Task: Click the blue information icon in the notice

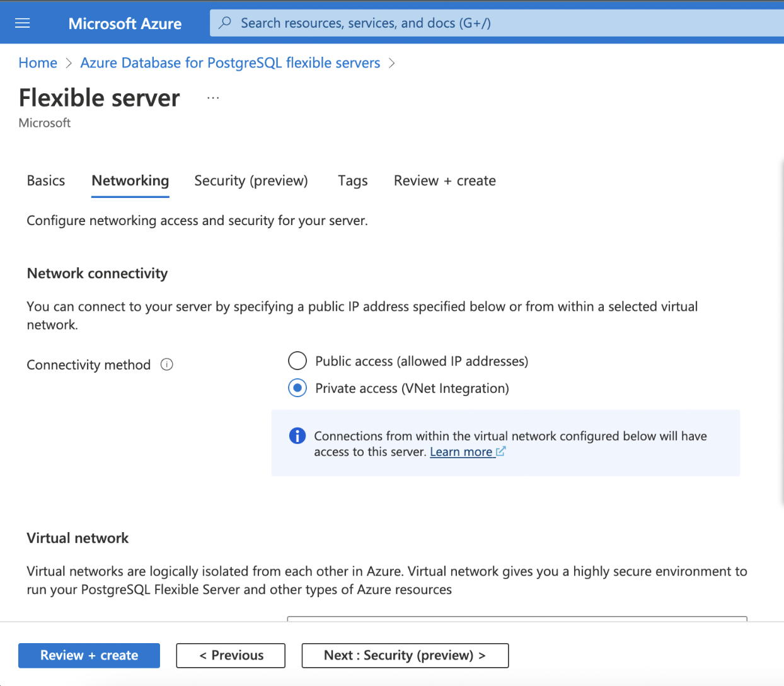Action: pyautogui.click(x=297, y=436)
